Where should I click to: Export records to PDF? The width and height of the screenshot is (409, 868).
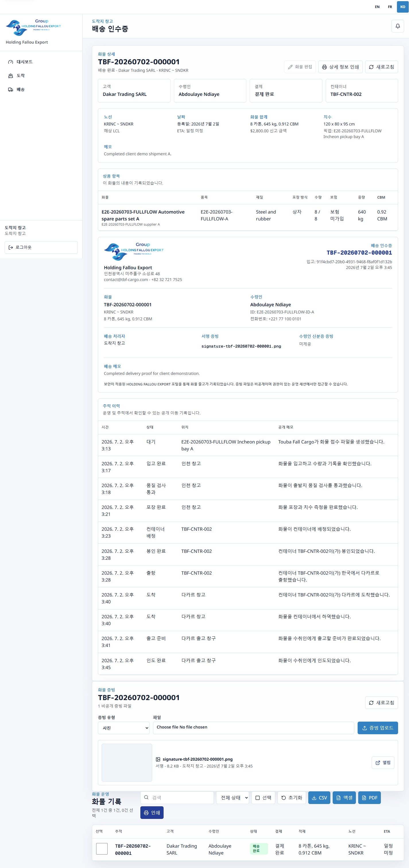click(369, 798)
